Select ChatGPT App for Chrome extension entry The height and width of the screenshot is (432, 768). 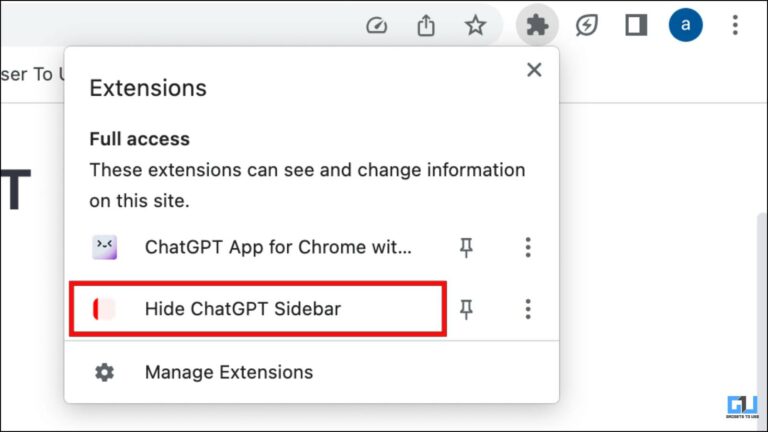(258, 247)
